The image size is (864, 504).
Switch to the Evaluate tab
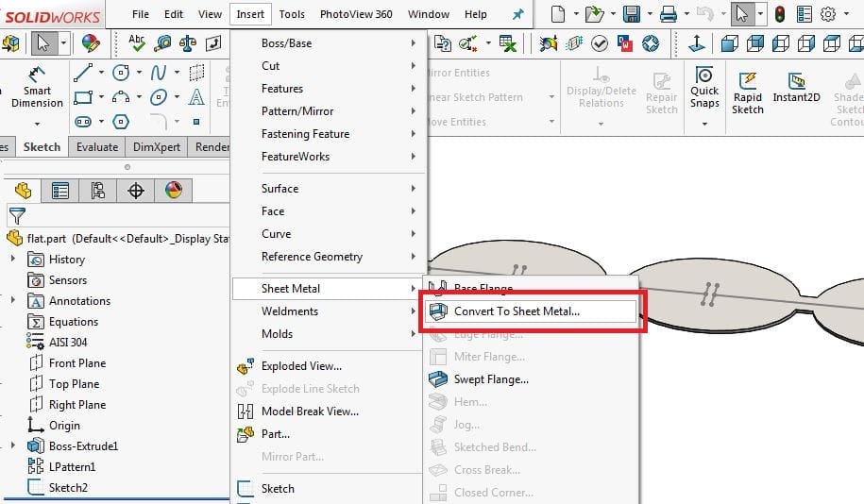[x=97, y=147]
